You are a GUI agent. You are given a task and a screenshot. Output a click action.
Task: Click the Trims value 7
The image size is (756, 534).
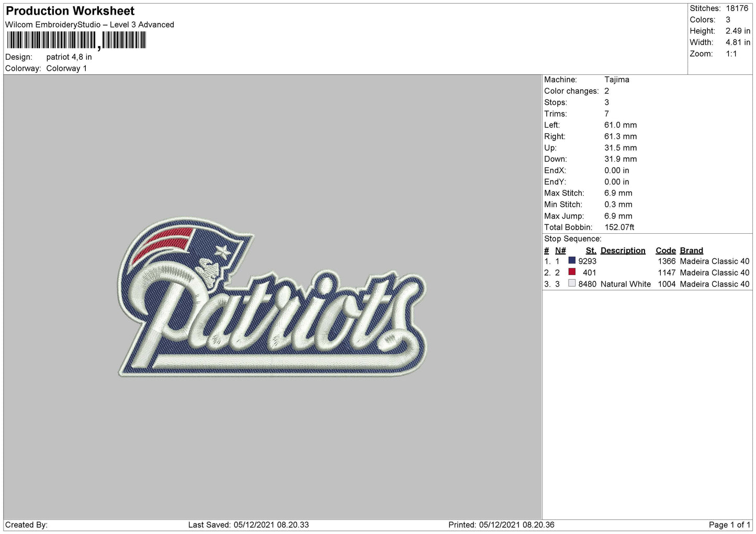point(607,113)
